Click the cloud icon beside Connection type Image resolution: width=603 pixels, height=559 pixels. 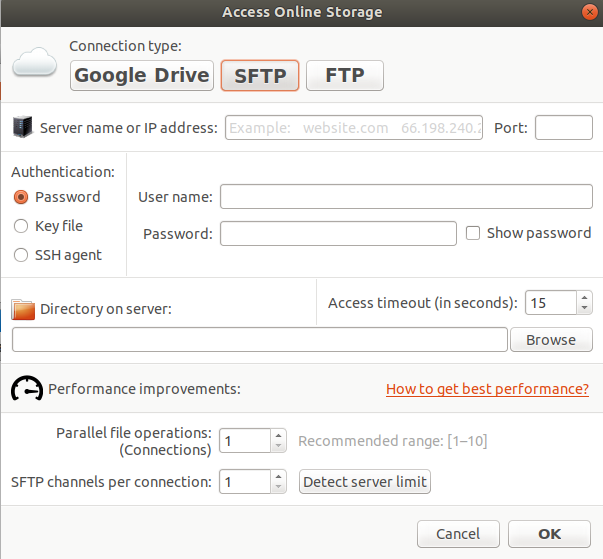point(35,62)
